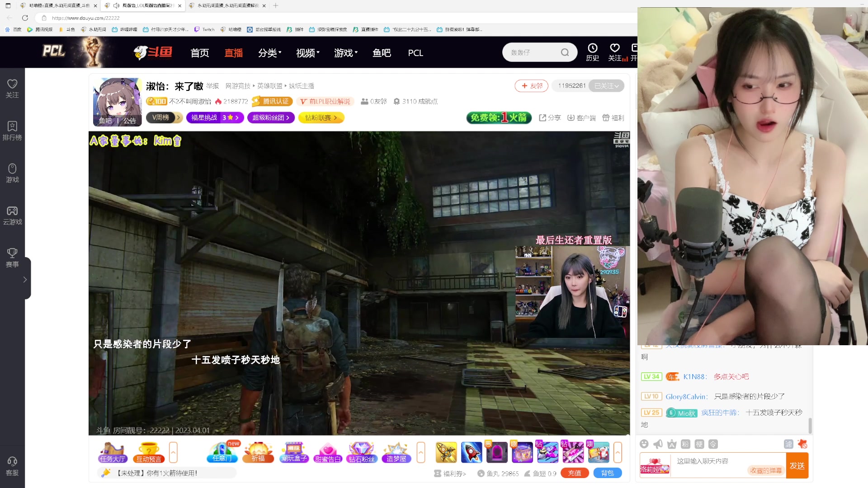This screenshot has height=488, width=868.
Task: Switch to the 首页 home tab
Action: tap(199, 52)
